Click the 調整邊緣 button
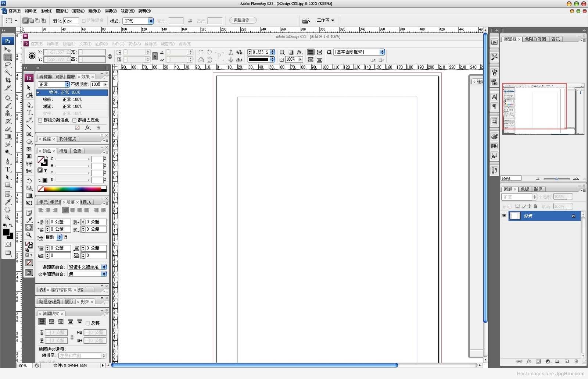 [x=243, y=20]
